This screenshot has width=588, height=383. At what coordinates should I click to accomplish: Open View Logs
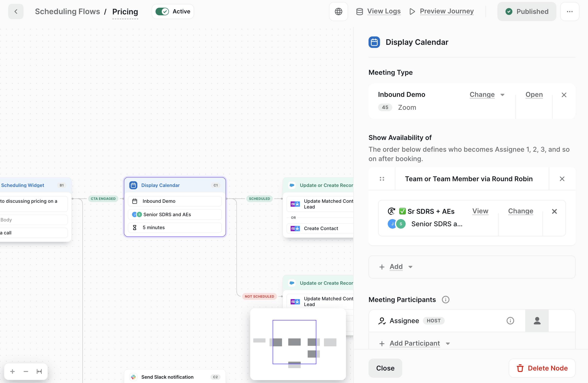384,11
